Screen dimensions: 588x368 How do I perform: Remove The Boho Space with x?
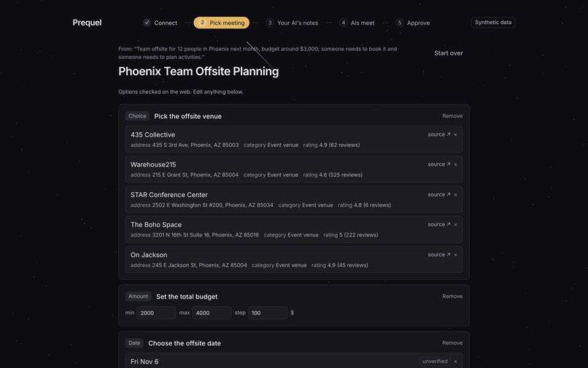point(456,225)
